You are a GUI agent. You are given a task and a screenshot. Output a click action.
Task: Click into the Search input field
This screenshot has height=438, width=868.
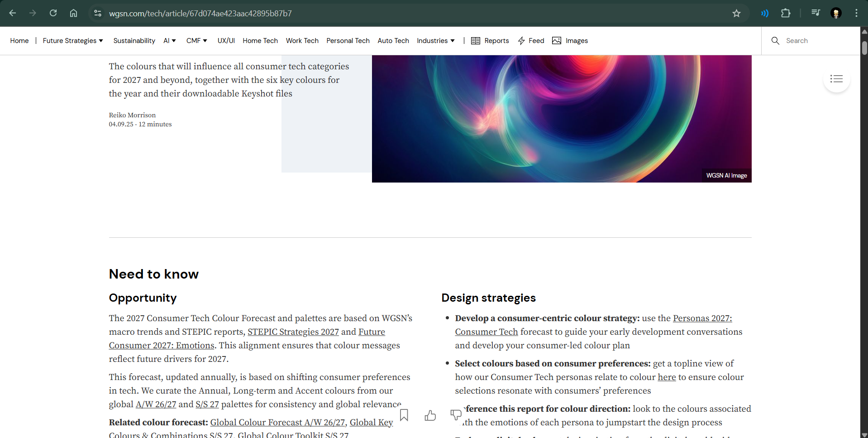click(815, 41)
